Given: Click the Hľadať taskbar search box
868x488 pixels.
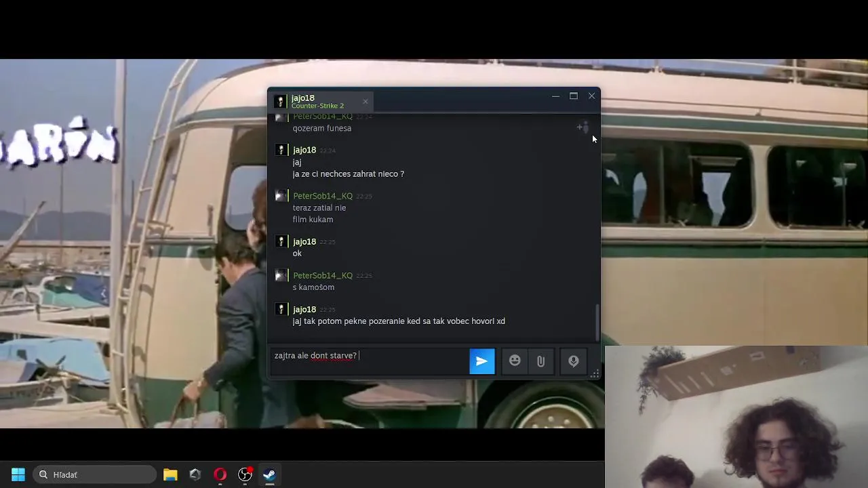Looking at the screenshot, I should click(x=95, y=474).
